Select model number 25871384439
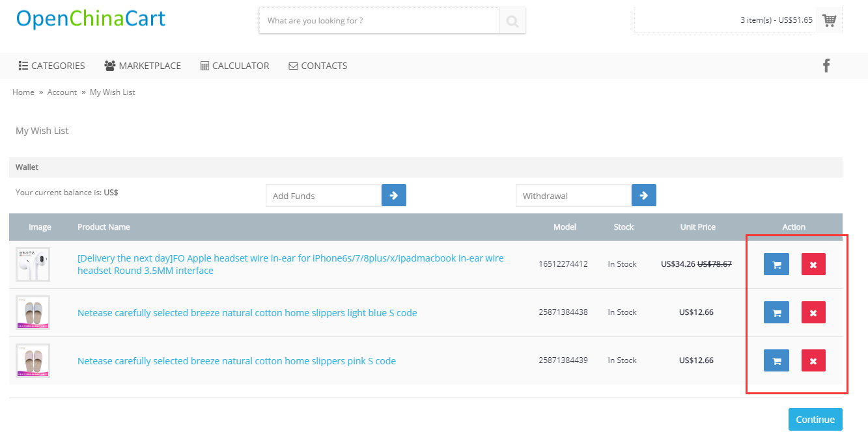This screenshot has height=445, width=868. pyautogui.click(x=563, y=360)
